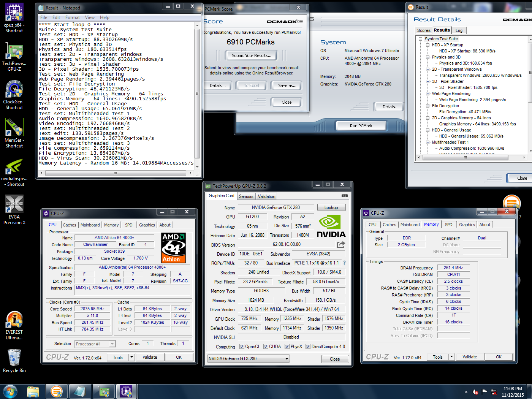Switch to GPU-Z taskbar button
The height and width of the screenshot is (399, 532).
(103, 391)
